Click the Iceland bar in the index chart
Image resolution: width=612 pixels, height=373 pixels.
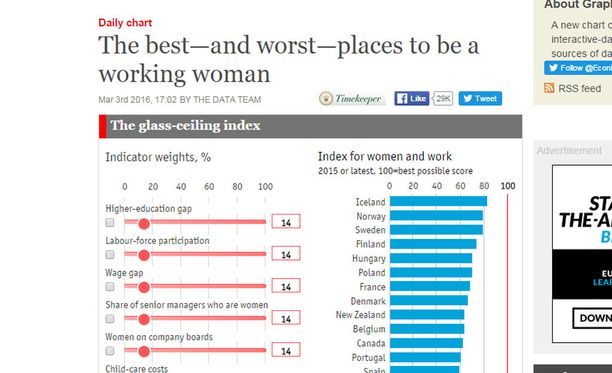click(438, 201)
